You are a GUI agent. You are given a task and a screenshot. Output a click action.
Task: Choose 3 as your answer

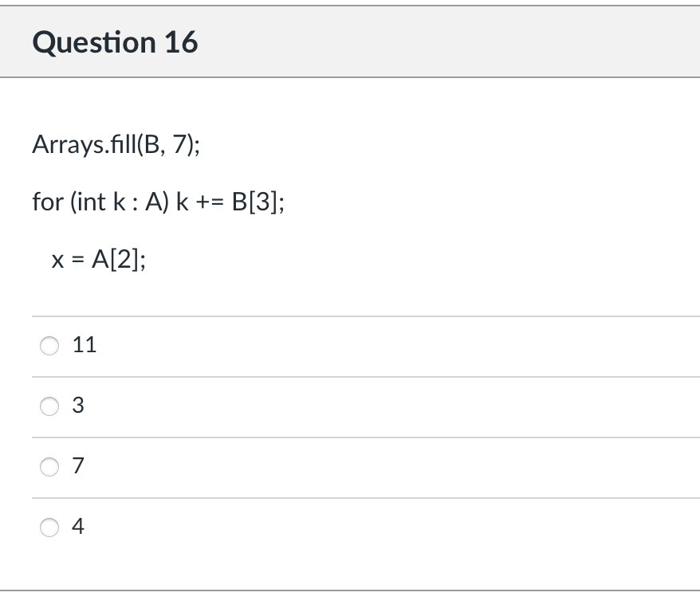(77, 406)
